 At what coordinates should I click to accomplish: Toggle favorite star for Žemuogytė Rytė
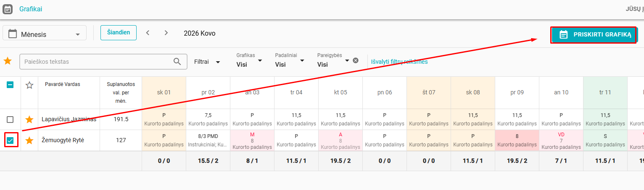coord(29,141)
